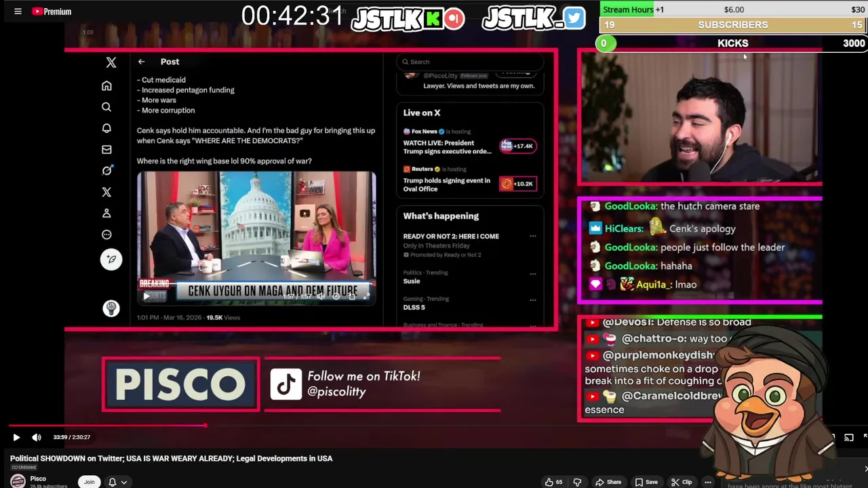This screenshot has width=868, height=488.
Task: Click the X Search field
Action: [469, 62]
